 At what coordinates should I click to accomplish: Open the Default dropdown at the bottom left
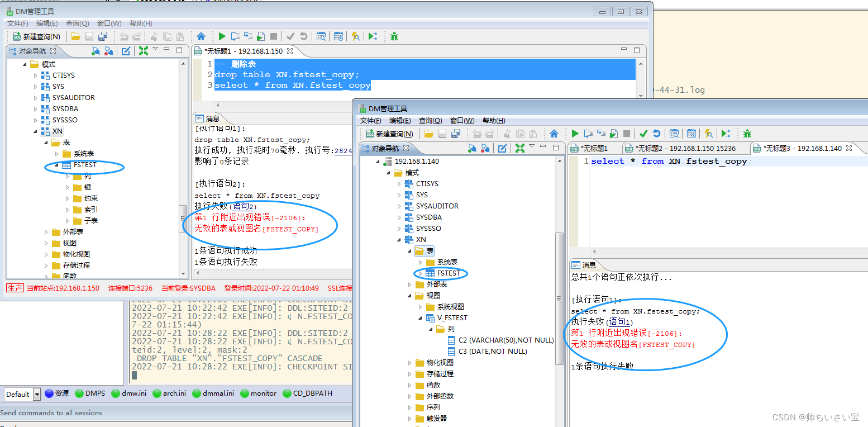(x=37, y=394)
